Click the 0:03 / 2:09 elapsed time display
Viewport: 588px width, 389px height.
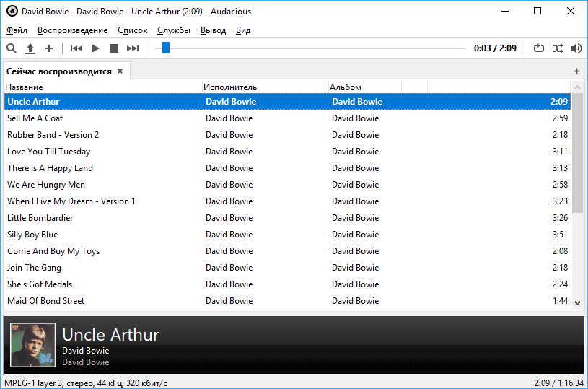pos(495,48)
